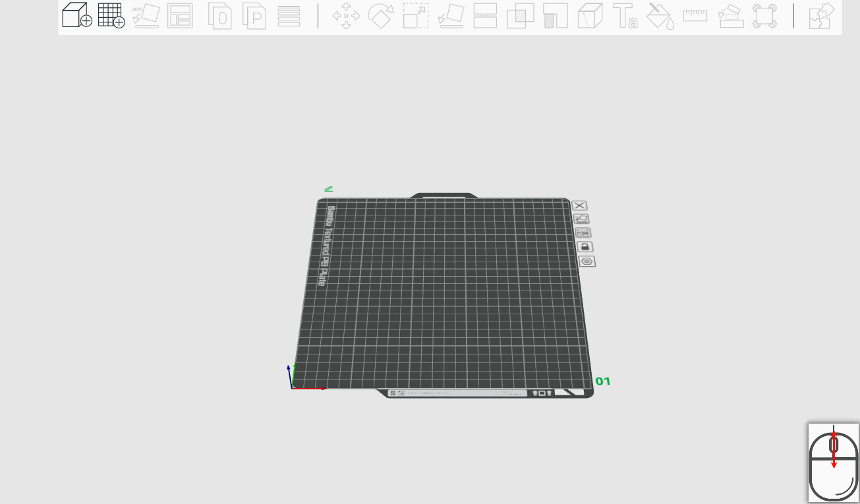Toggle the plate lock icon
The width and height of the screenshot is (860, 504).
(585, 246)
